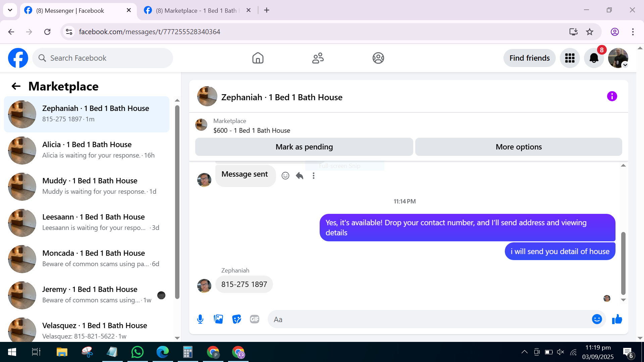This screenshot has height=362, width=644.
Task: Click the 815-275 1897 message bubble
Action: pyautogui.click(x=244, y=284)
